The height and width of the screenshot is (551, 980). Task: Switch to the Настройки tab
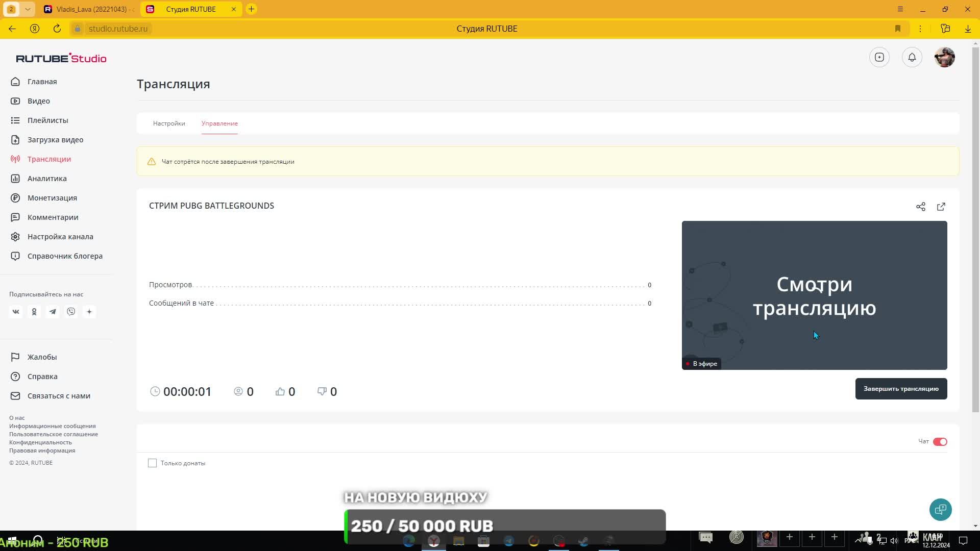[169, 123]
